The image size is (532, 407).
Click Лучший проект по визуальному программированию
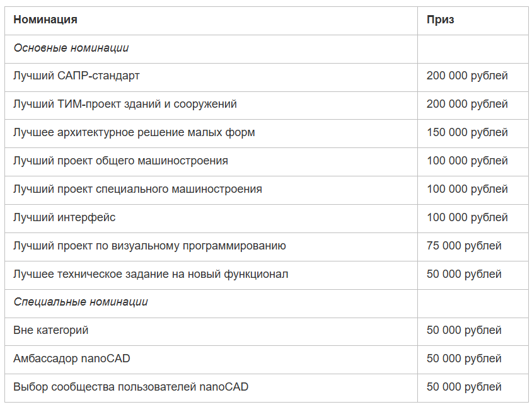(x=149, y=246)
